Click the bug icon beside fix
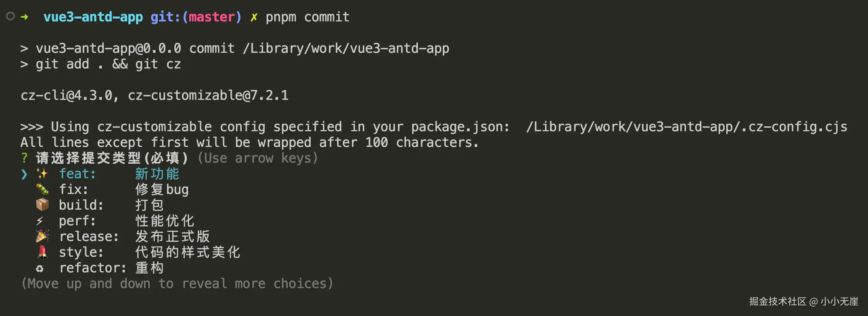 [42, 189]
